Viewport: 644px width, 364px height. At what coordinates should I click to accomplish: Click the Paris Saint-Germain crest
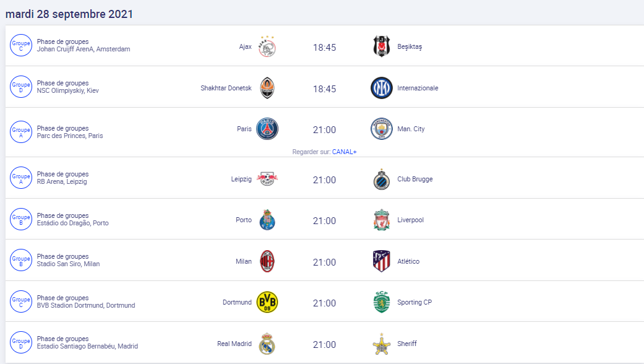click(267, 129)
